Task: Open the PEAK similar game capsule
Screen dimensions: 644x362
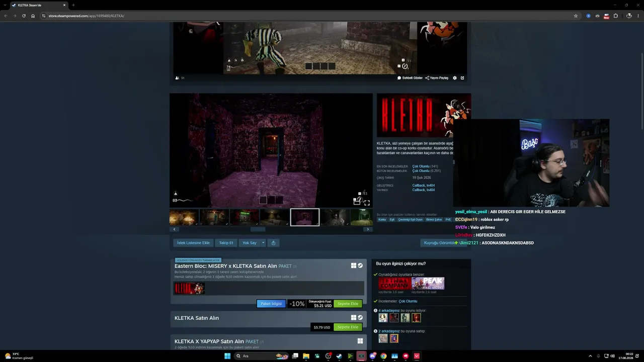Action: (428, 284)
